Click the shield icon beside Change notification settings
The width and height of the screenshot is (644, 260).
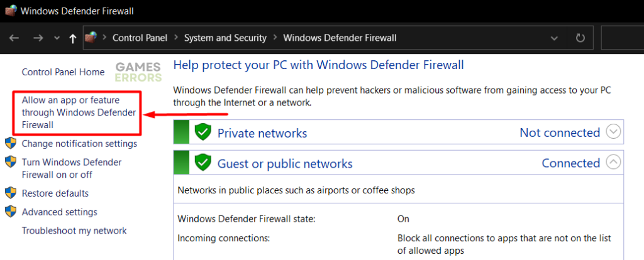pyautogui.click(x=11, y=143)
